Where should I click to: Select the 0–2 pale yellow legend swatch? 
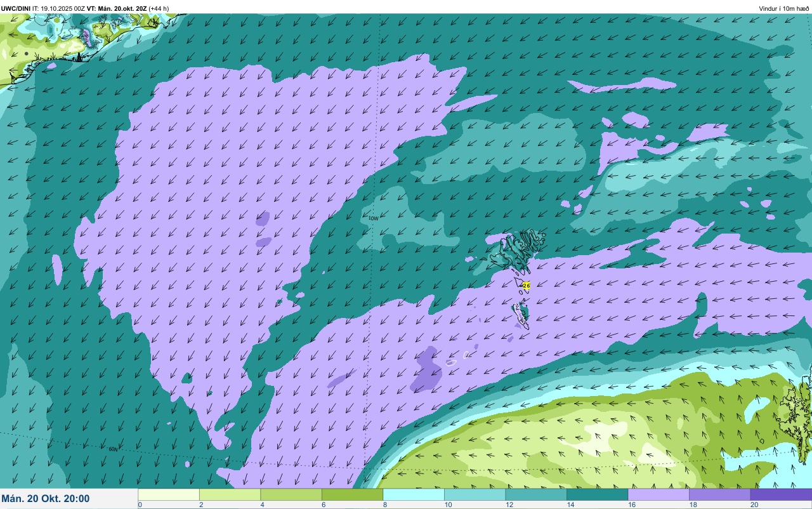169,494
